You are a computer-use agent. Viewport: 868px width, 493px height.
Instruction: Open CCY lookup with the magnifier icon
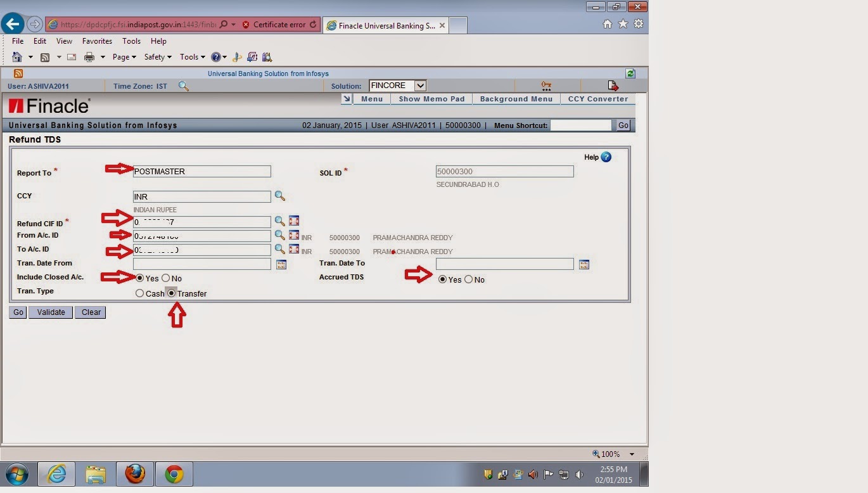coord(281,196)
